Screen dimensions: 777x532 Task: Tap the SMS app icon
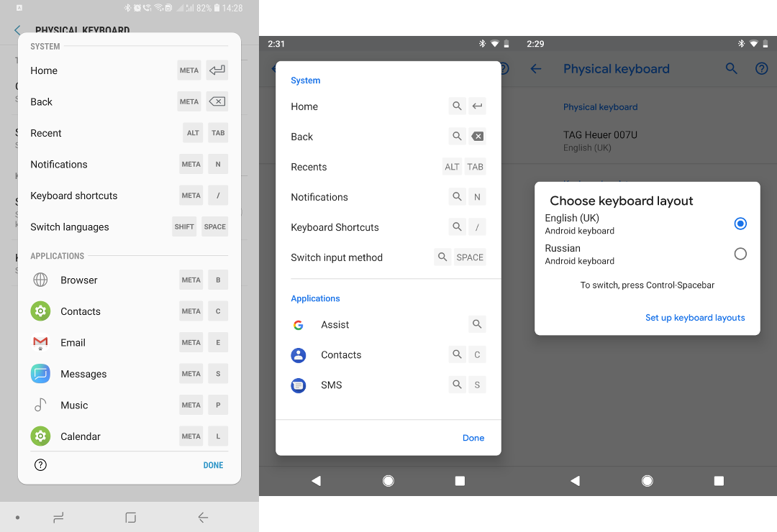[299, 385]
